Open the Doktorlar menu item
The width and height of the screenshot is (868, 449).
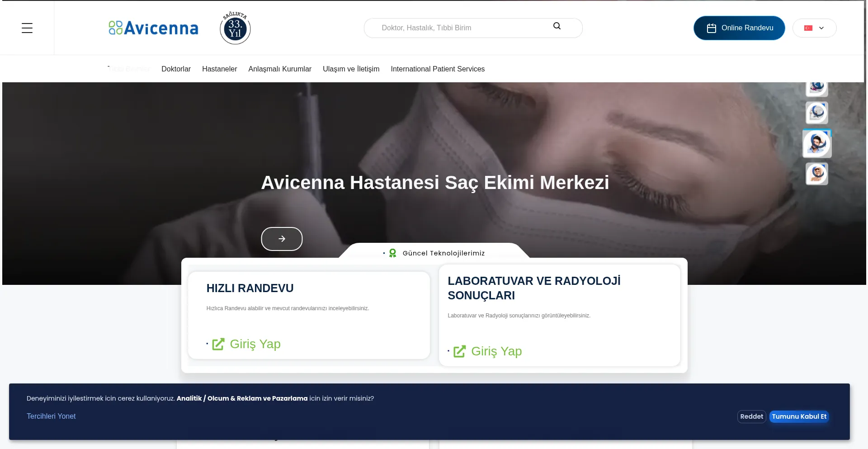click(x=176, y=69)
